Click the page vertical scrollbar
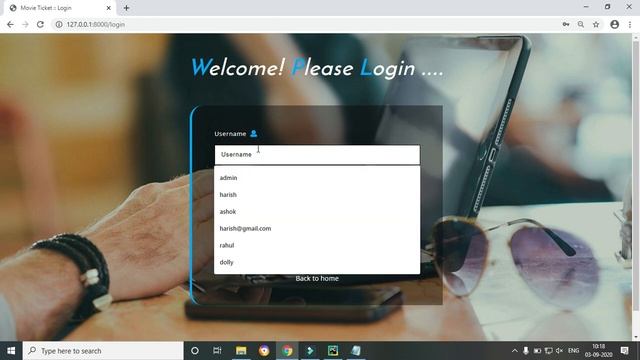This screenshot has width=640, height=360. pyautogui.click(x=636, y=176)
